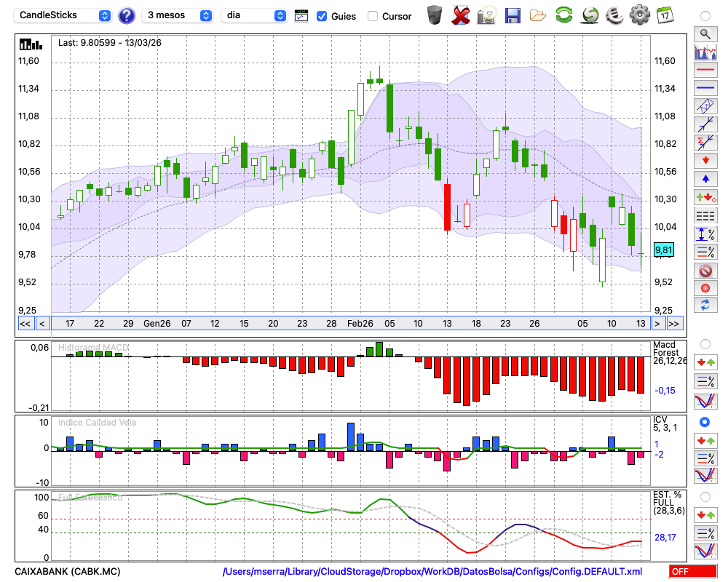Click the ICV panel crossover curves icon
Screen dimensions: 728x582
pos(705,475)
